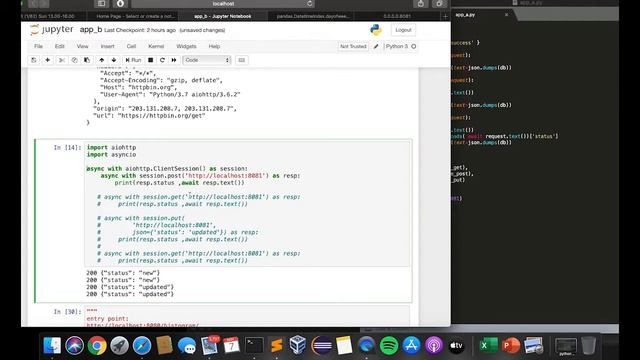Cut selected cells with the scissors icon
Viewport: 640px width, 360px height.
62,60
